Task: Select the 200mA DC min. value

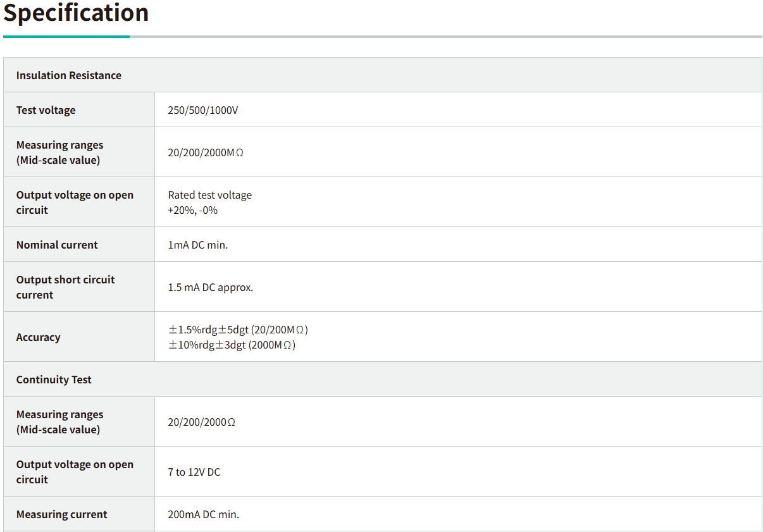Action: tap(203, 514)
